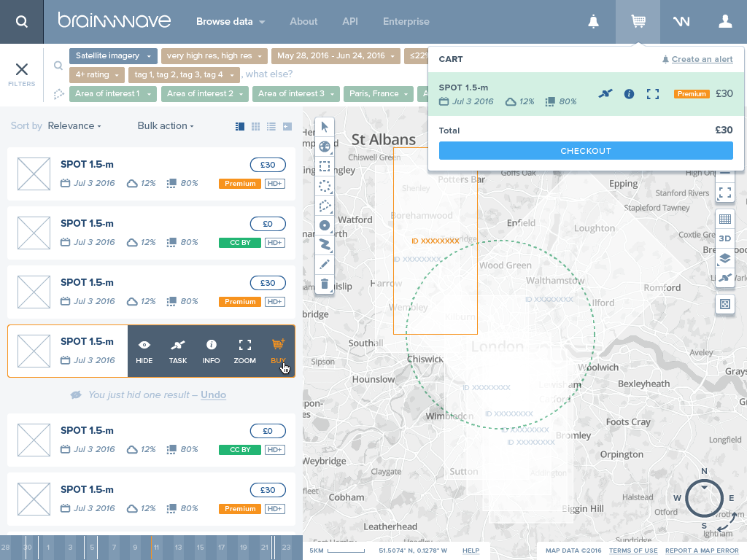Select the globe map tool
The height and width of the screenshot is (560, 747).
325,147
